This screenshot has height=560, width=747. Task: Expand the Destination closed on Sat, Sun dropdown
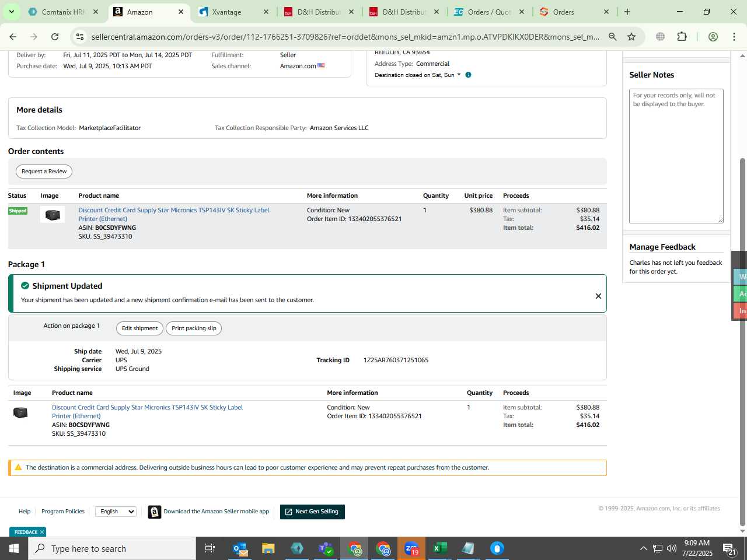point(418,75)
